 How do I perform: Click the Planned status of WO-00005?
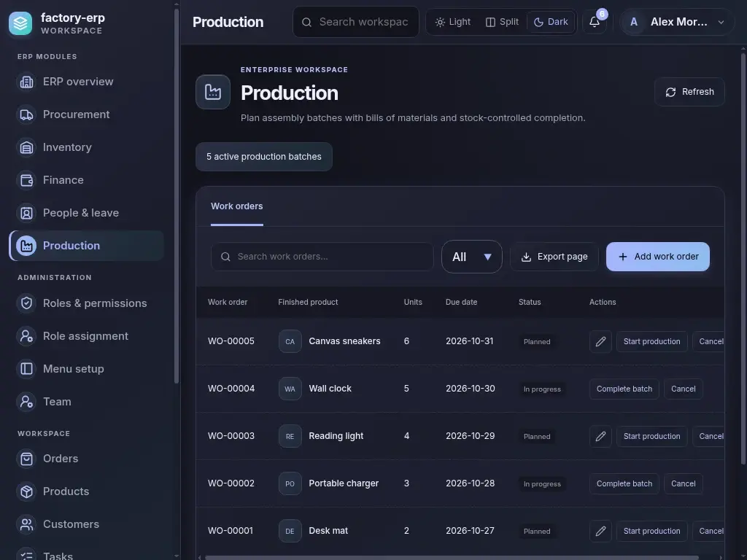[537, 341]
